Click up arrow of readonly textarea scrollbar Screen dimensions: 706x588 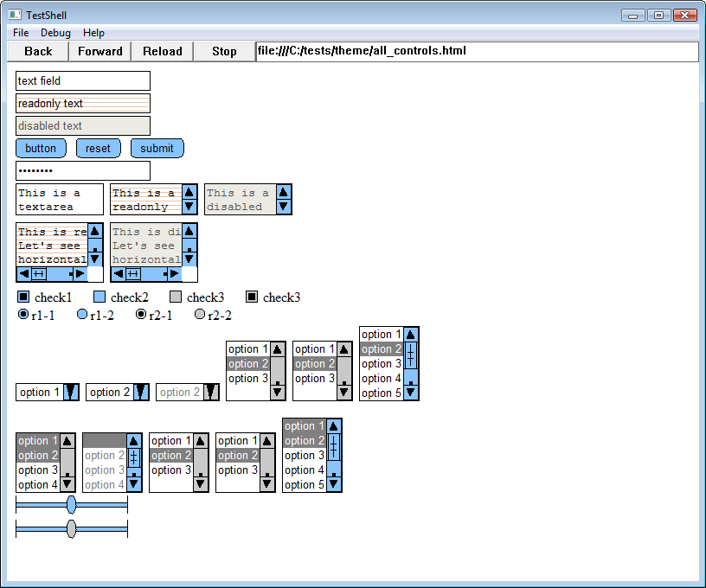(x=189, y=192)
